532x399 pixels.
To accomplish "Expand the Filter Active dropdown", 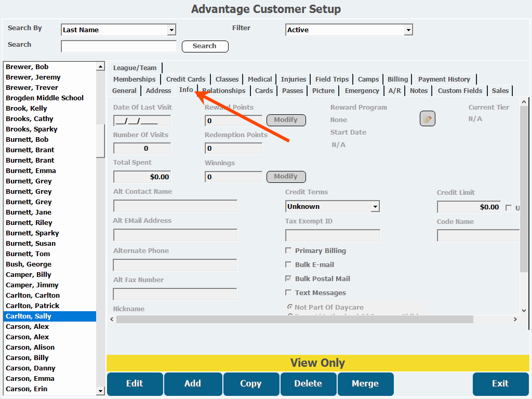I will click(408, 30).
